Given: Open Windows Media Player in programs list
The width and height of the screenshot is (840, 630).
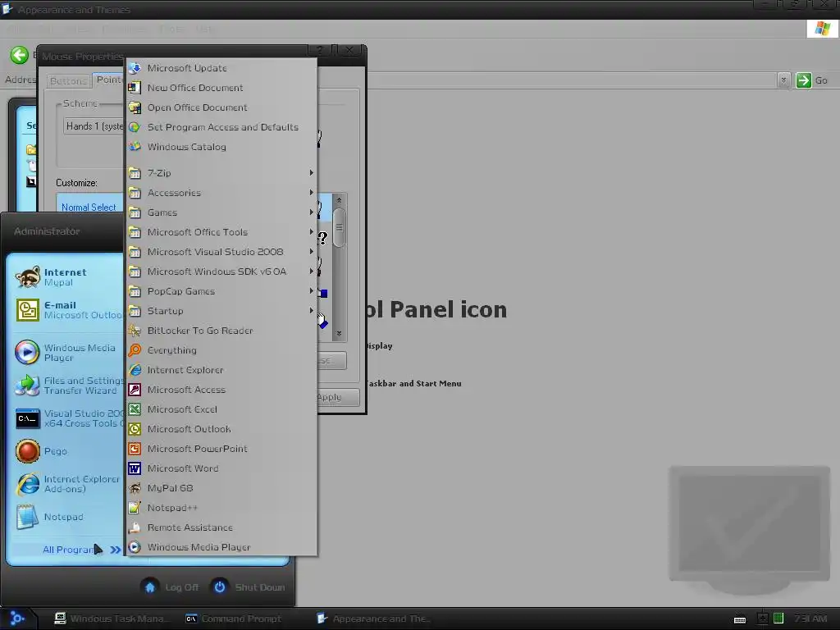Looking at the screenshot, I should click(221, 547).
